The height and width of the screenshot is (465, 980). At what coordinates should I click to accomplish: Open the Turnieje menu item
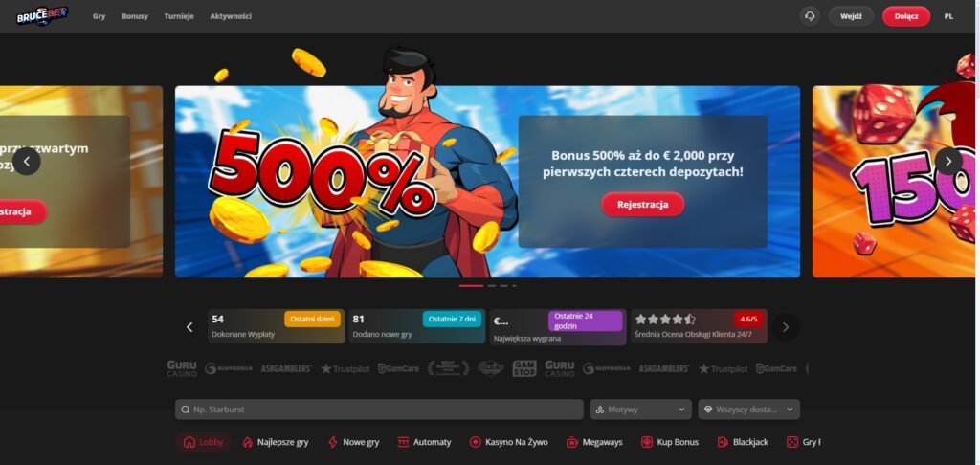[179, 16]
